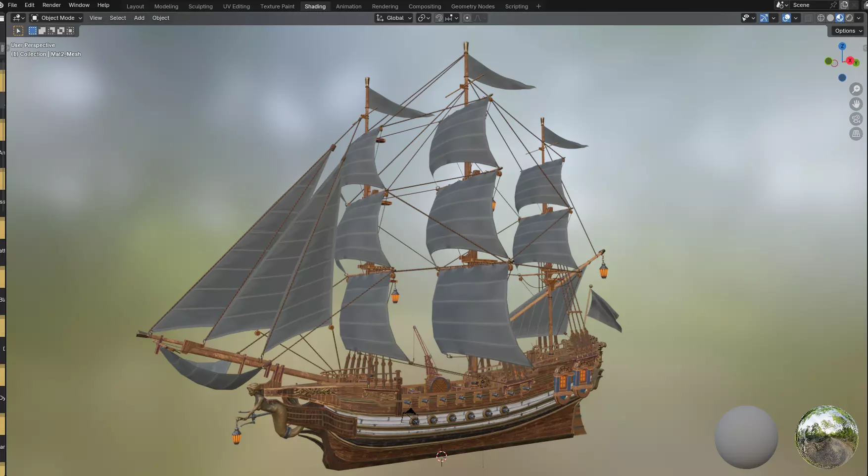Click the Z axis on navigation gizmo
The height and width of the screenshot is (476, 868).
(842, 46)
